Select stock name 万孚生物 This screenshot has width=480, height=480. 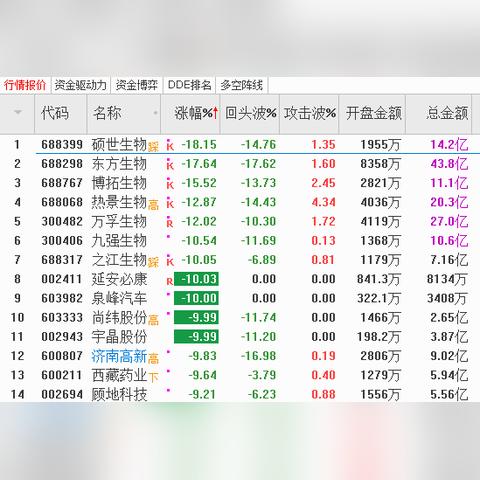click(x=119, y=221)
